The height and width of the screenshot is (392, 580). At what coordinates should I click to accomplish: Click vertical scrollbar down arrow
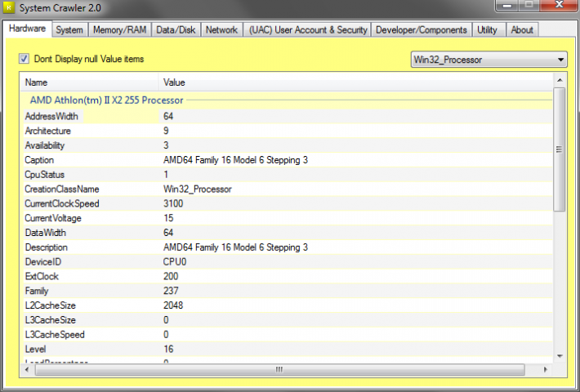[560, 356]
